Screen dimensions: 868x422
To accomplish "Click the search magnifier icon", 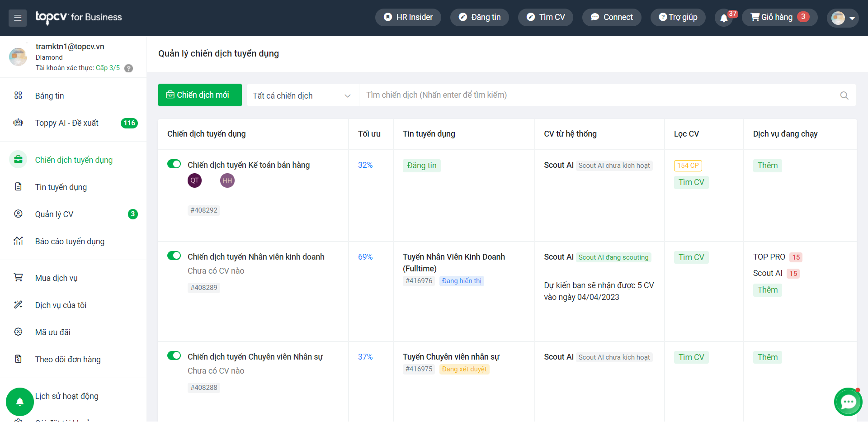I will coord(844,95).
